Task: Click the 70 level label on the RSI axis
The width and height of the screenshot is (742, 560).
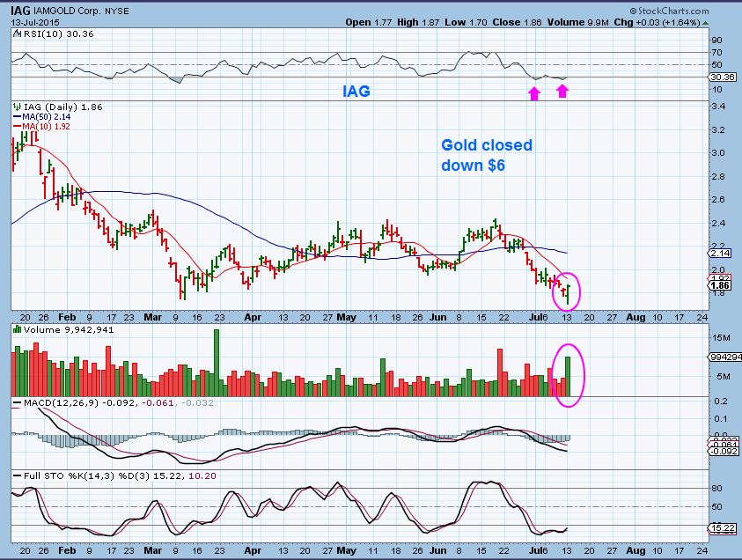Action: click(x=717, y=53)
